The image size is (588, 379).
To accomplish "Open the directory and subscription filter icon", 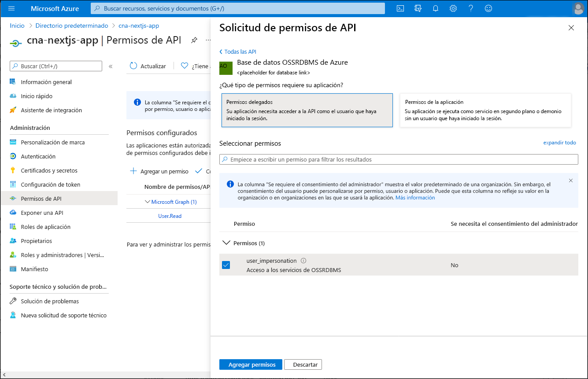I will tap(418, 8).
